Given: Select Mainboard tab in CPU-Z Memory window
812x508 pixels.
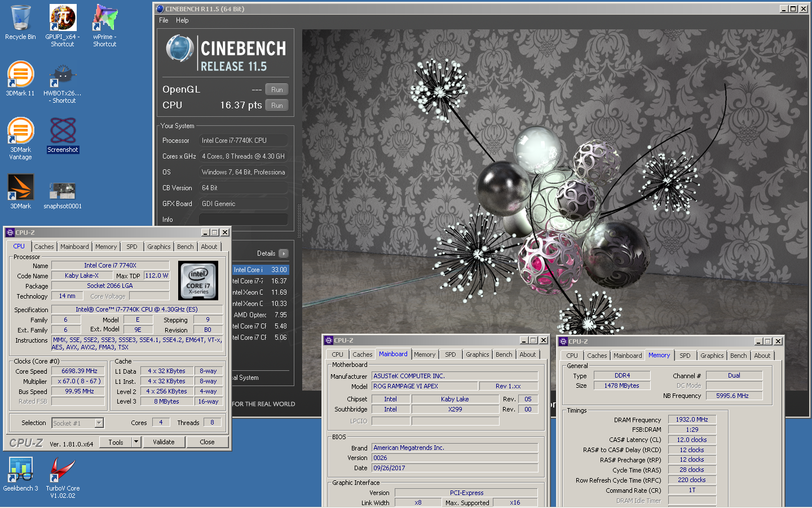Looking at the screenshot, I should (628, 356).
